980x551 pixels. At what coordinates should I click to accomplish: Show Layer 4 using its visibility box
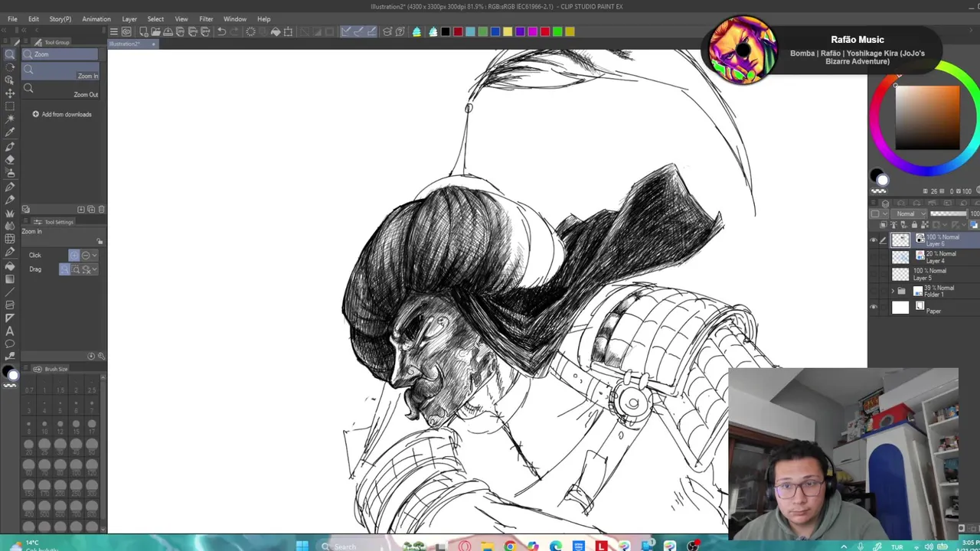(x=874, y=257)
